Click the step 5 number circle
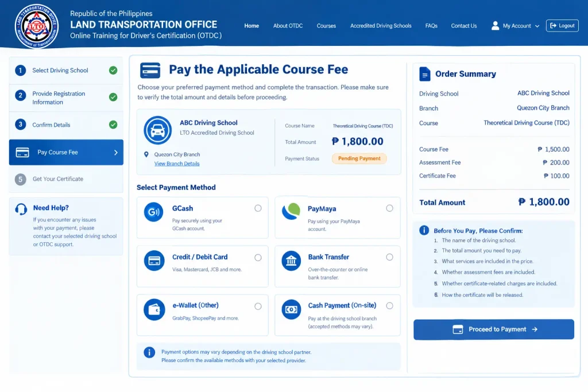The height and width of the screenshot is (392, 588). coord(20,179)
